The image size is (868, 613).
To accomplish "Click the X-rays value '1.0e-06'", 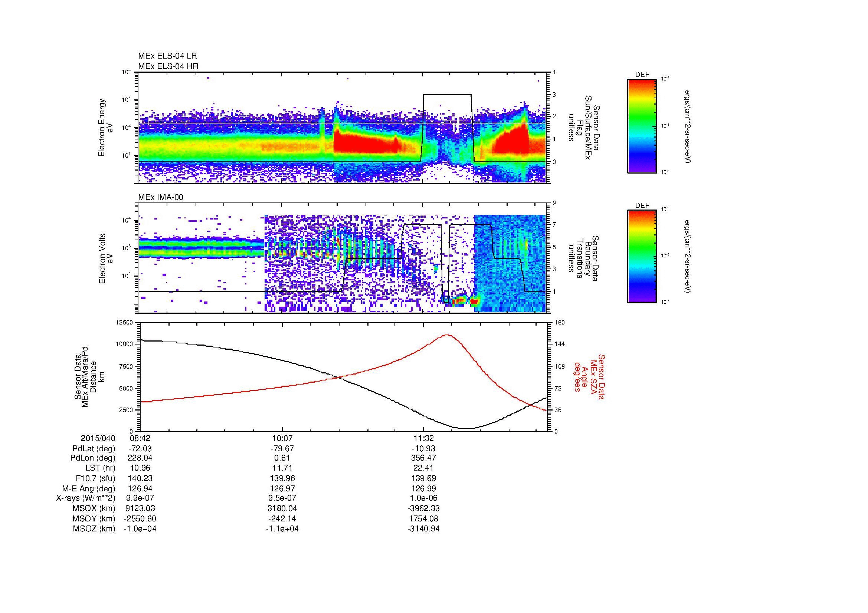I will pyautogui.click(x=423, y=498).
